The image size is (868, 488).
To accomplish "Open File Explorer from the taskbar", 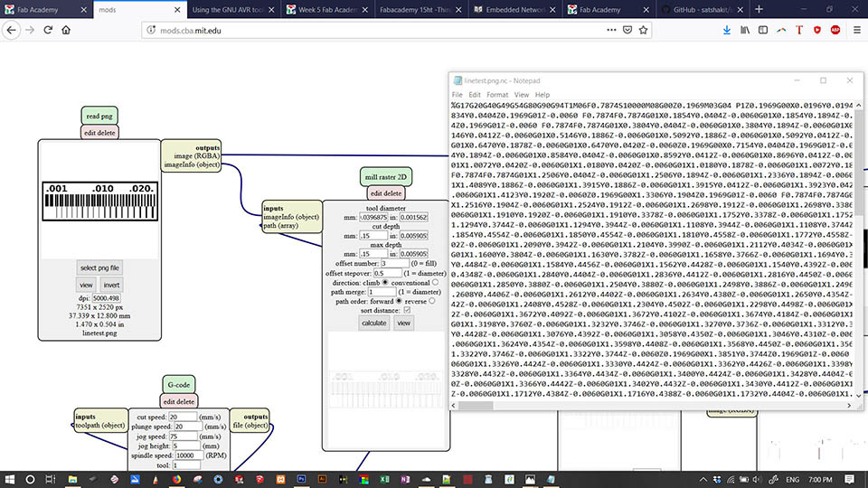I will tap(72, 479).
